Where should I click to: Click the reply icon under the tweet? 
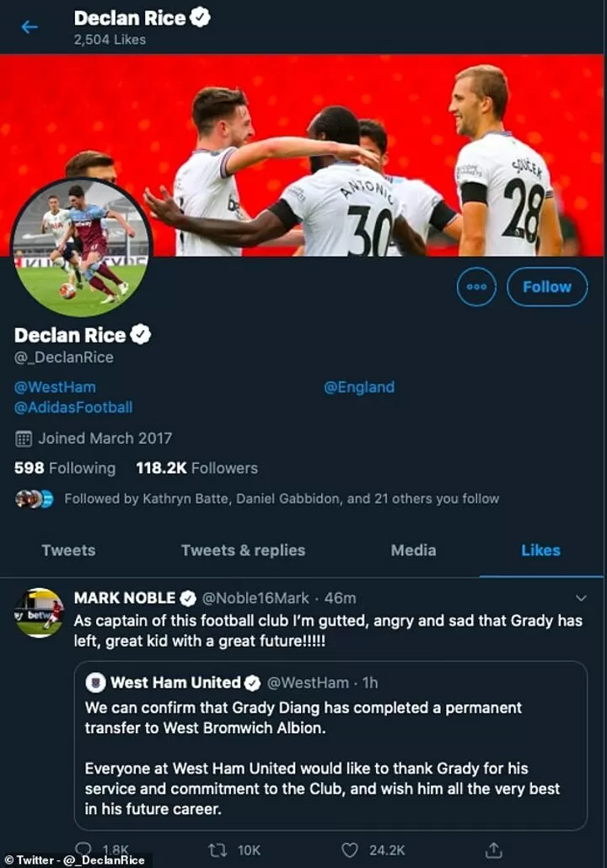[x=84, y=849]
